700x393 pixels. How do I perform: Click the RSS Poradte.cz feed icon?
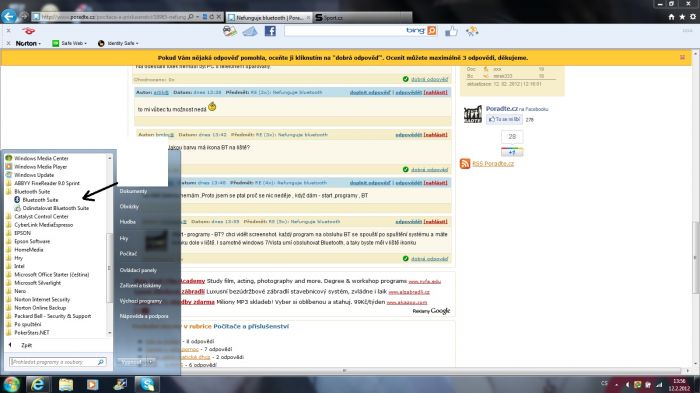click(465, 163)
